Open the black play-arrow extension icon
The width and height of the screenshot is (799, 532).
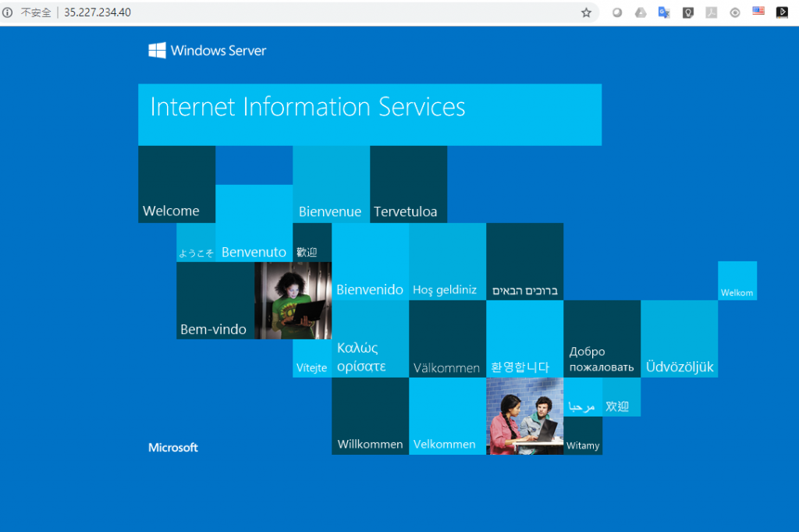point(782,12)
